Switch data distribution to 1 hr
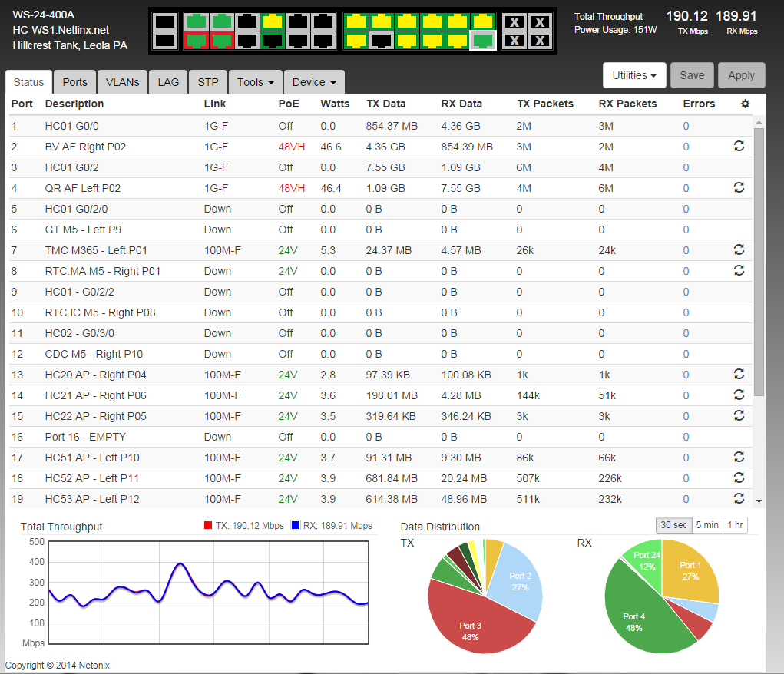784x674 pixels. [735, 525]
